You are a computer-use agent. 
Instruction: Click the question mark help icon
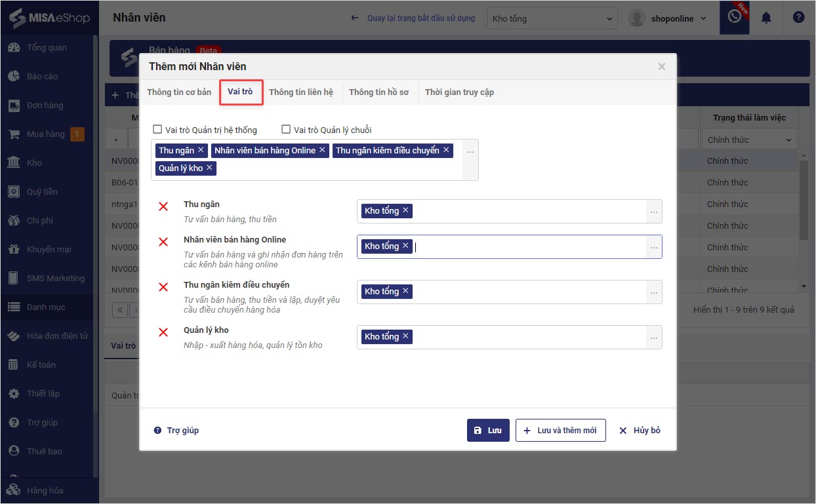pyautogui.click(x=798, y=18)
